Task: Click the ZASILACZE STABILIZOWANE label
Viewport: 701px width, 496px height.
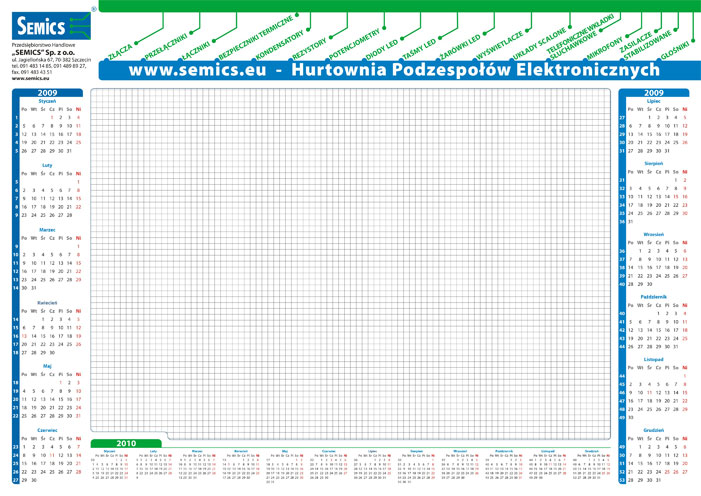Action: pos(644,45)
